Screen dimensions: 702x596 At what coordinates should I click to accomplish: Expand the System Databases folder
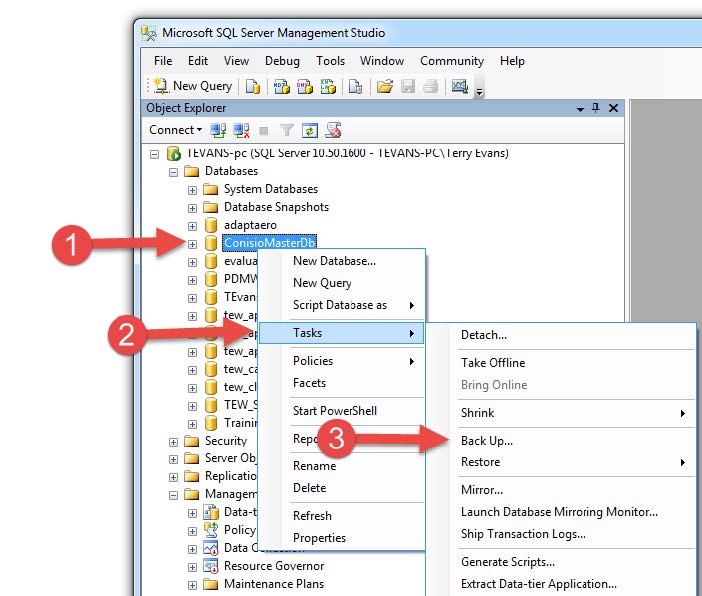tap(192, 190)
